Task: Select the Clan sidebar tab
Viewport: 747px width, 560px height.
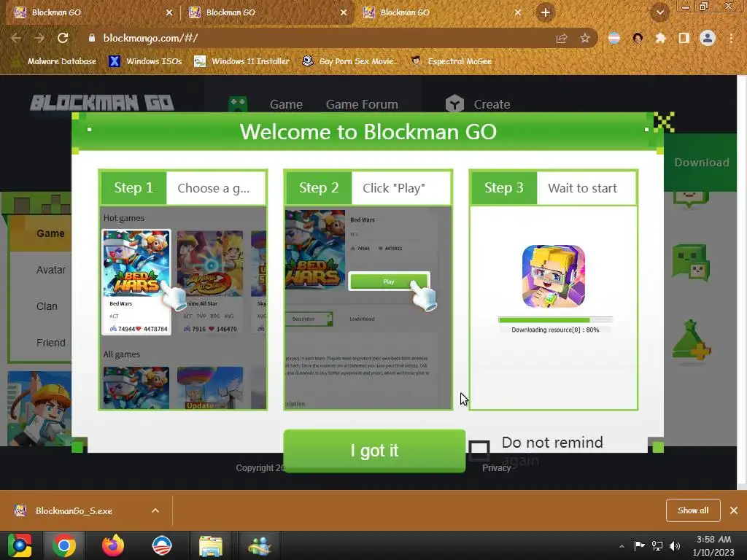Action: point(47,307)
